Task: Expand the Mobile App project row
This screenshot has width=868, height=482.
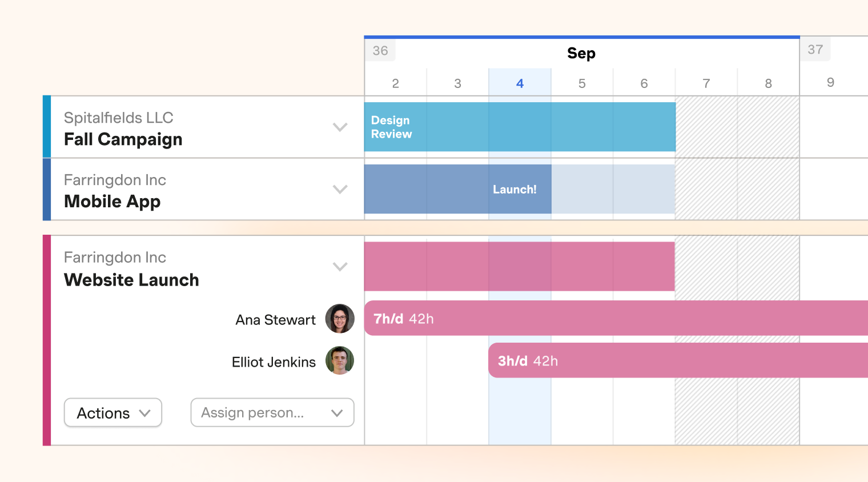Action: 340,189
